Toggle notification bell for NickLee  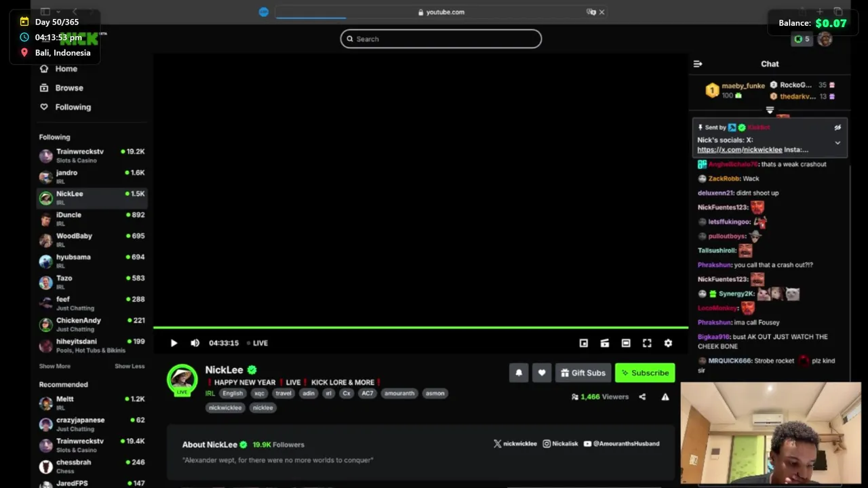(x=519, y=373)
